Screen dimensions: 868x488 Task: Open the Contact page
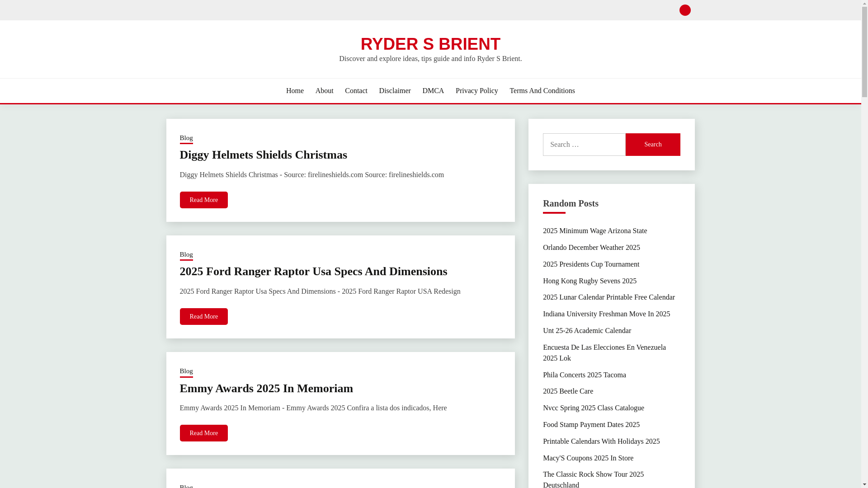[356, 91]
